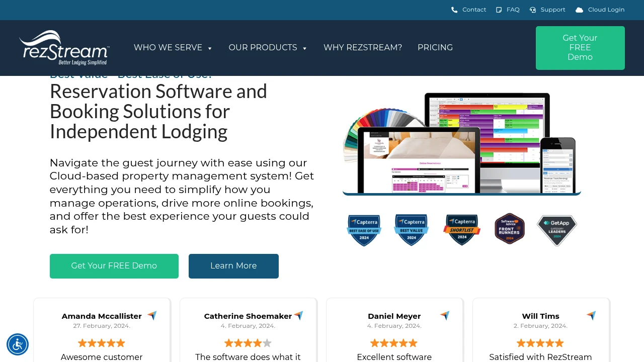Click the Capterra Best Ease of Use 2024 badge
This screenshot has width=644, height=362.
pos(364,230)
